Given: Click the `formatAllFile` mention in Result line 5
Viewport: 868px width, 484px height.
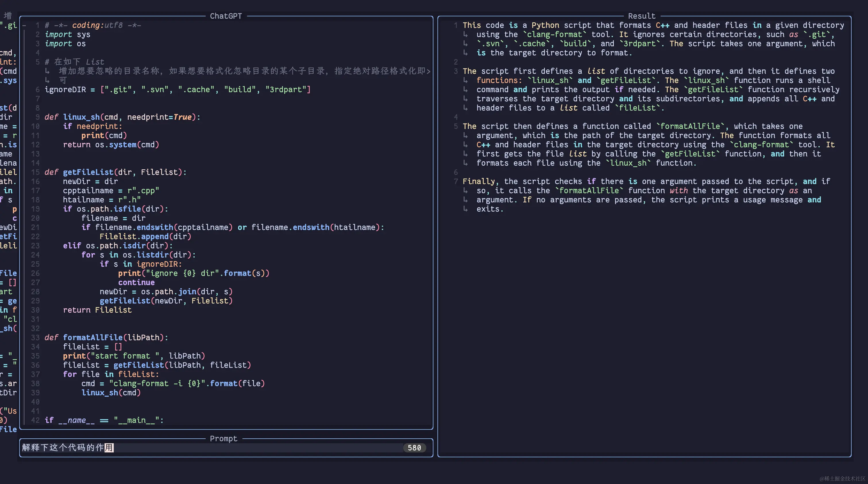Looking at the screenshot, I should 690,126.
